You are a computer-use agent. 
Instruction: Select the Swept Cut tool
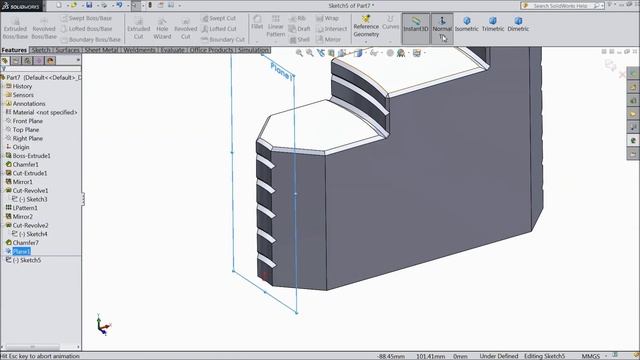[x=219, y=18]
